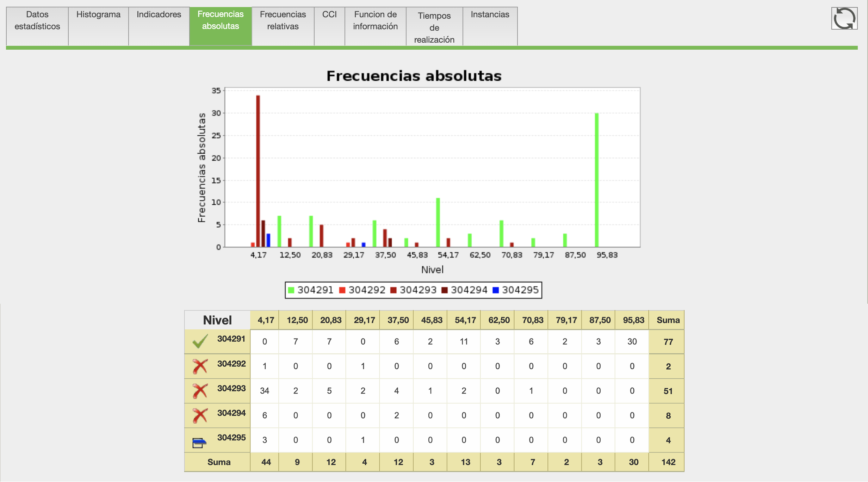Click the red X icon for 304294

pyautogui.click(x=200, y=415)
